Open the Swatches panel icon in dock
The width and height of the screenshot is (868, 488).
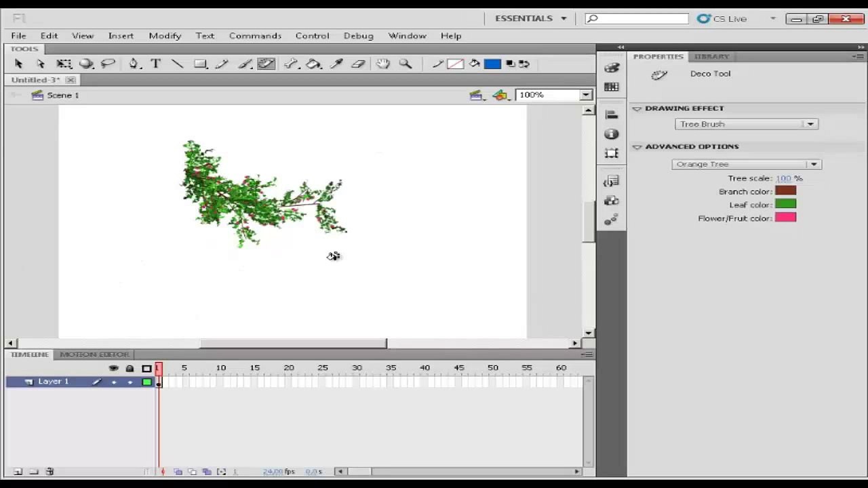tap(611, 87)
